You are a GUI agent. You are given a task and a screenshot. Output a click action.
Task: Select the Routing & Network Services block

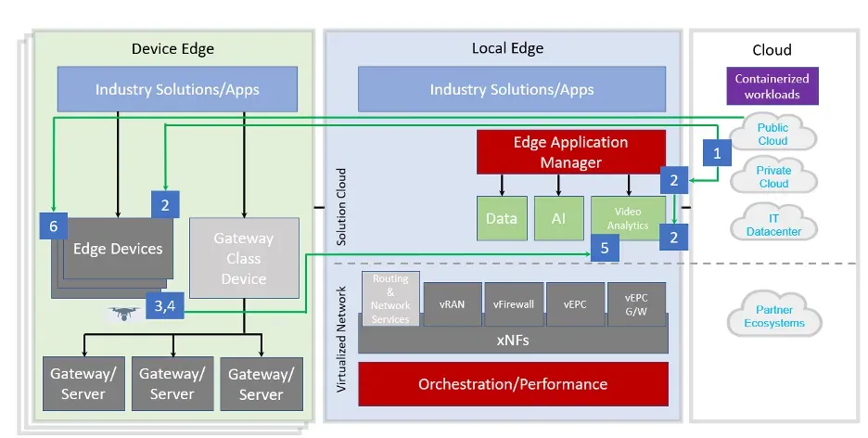click(390, 299)
